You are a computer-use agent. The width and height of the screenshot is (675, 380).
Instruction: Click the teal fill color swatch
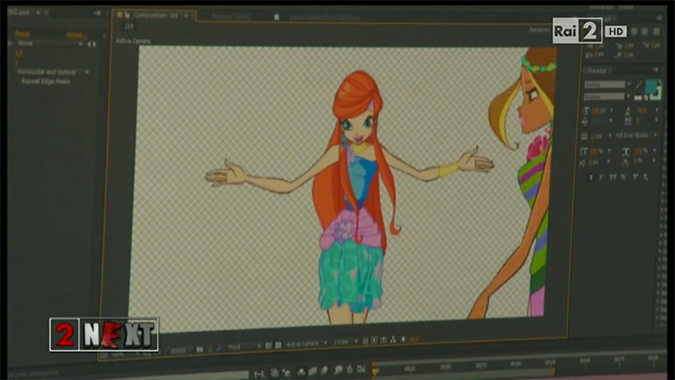(651, 86)
